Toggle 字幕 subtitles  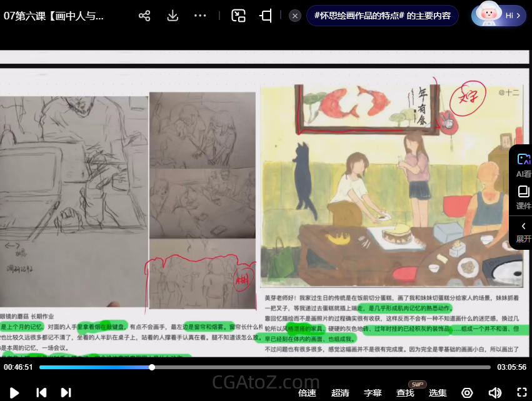click(x=373, y=393)
